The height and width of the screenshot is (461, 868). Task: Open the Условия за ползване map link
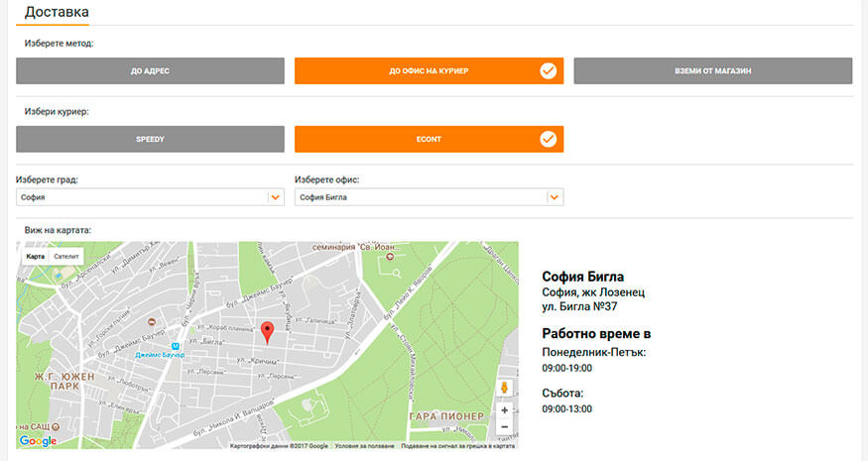[365, 445]
